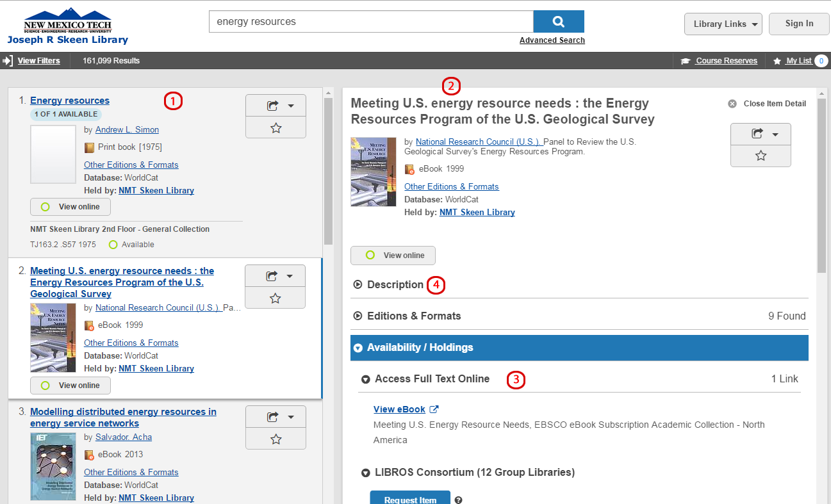The image size is (831, 504).
Task: Expand the Editions & Formats section
Action: pos(407,316)
